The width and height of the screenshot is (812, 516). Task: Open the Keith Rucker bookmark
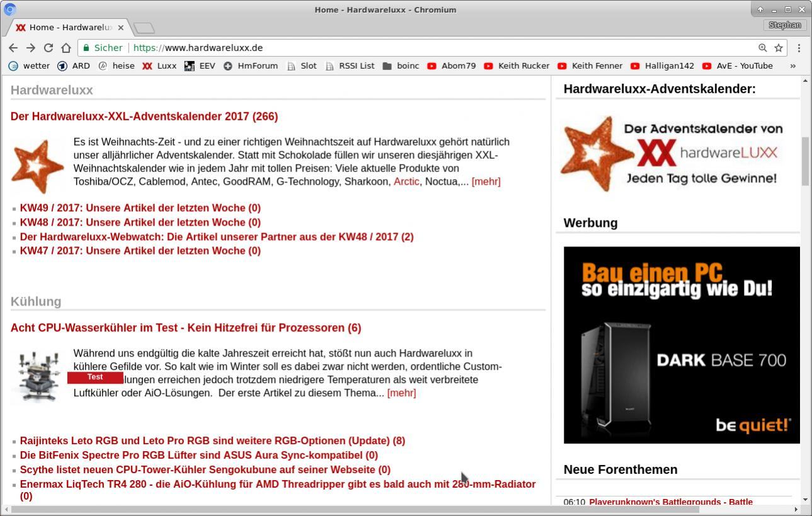(517, 66)
